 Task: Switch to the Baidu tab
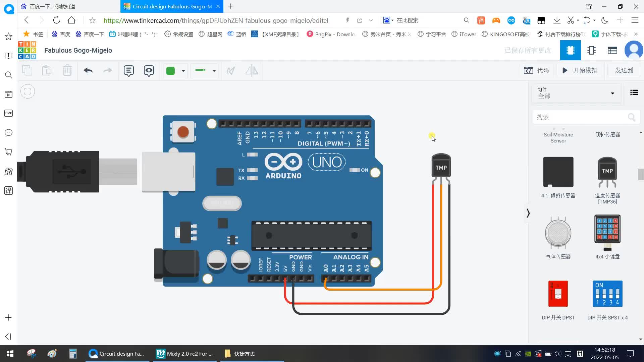pos(68,6)
